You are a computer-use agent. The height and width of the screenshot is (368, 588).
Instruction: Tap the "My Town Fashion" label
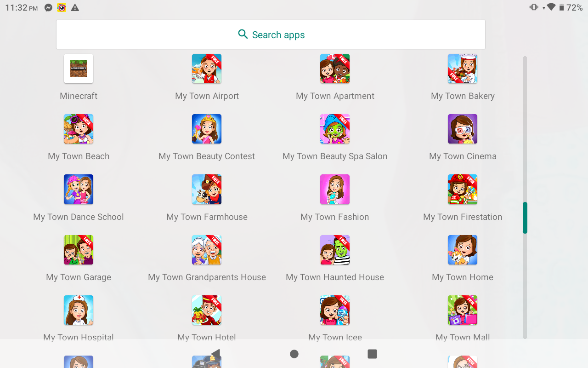335,217
